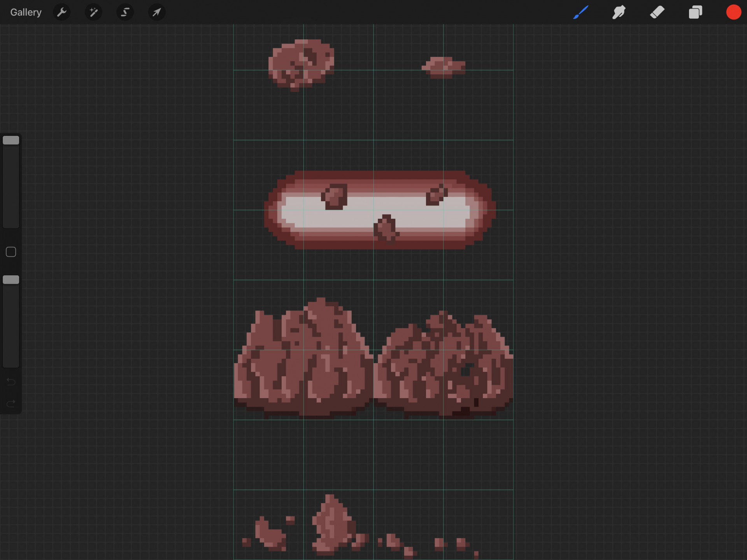This screenshot has width=747, height=560.
Task: Click the glowing capsule shape on canvas
Action: (x=380, y=210)
